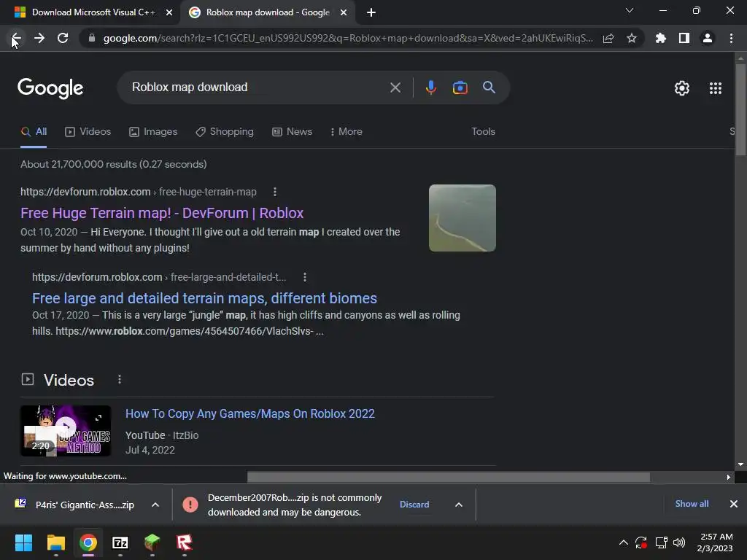This screenshot has width=747, height=560.
Task: Start voice search with microphone
Action: coord(430,87)
